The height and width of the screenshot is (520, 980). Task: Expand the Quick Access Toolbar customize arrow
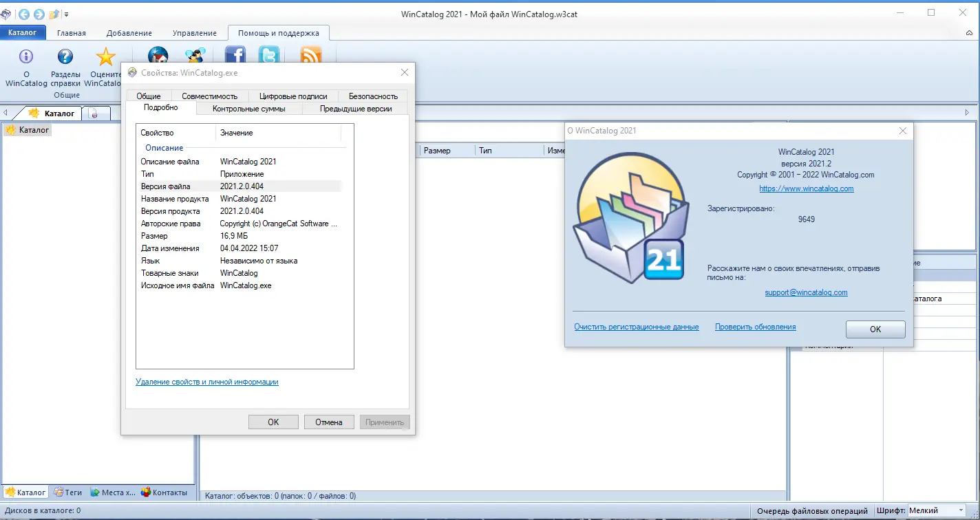pyautogui.click(x=67, y=13)
